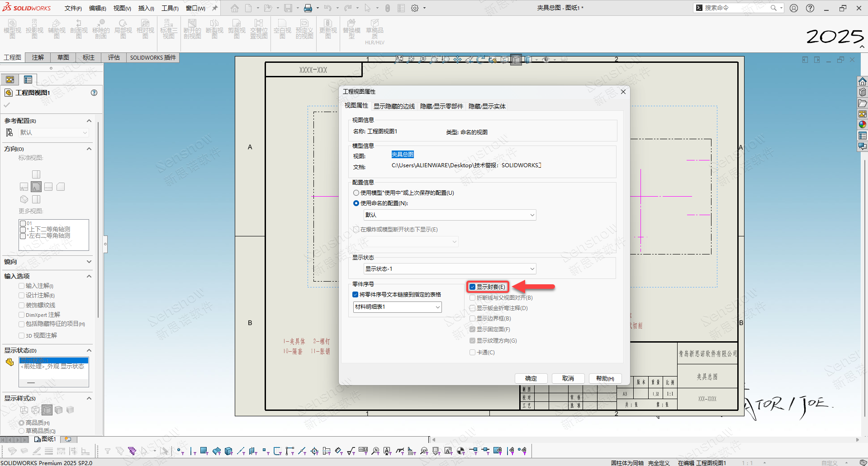Switch to the PropertyManager tab icon
868x466 pixels.
[x=28, y=80]
